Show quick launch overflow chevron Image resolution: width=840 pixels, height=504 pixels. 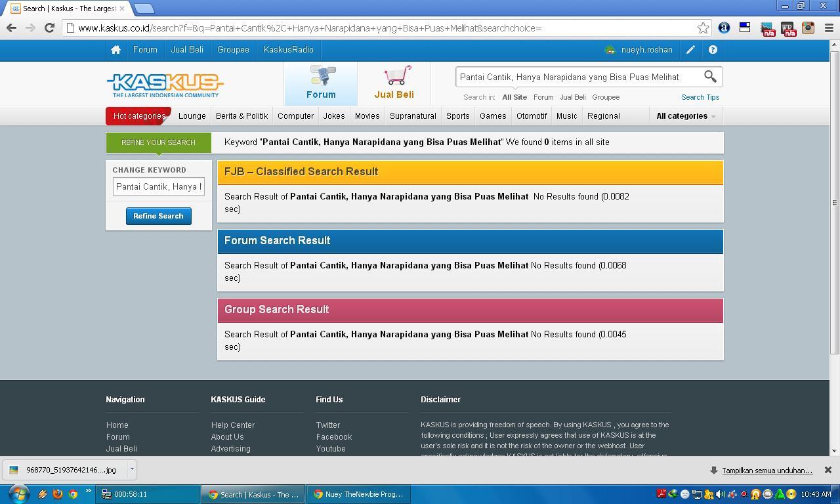tap(88, 491)
